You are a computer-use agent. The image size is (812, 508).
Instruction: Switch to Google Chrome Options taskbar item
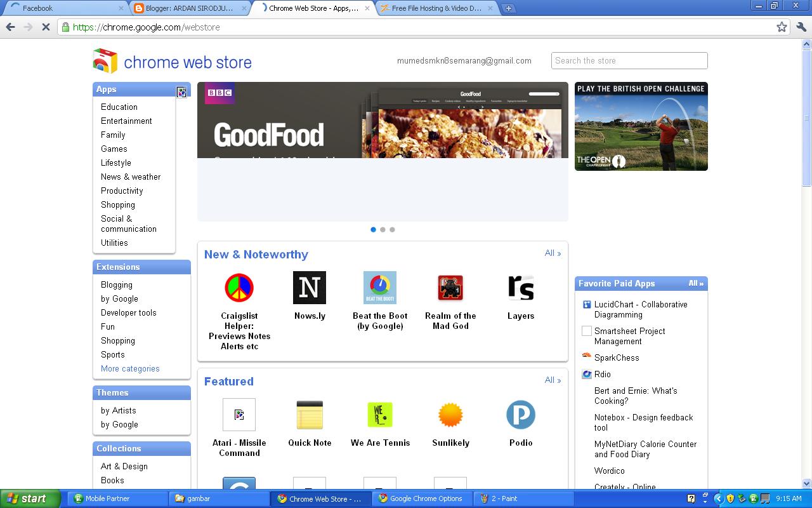421,498
